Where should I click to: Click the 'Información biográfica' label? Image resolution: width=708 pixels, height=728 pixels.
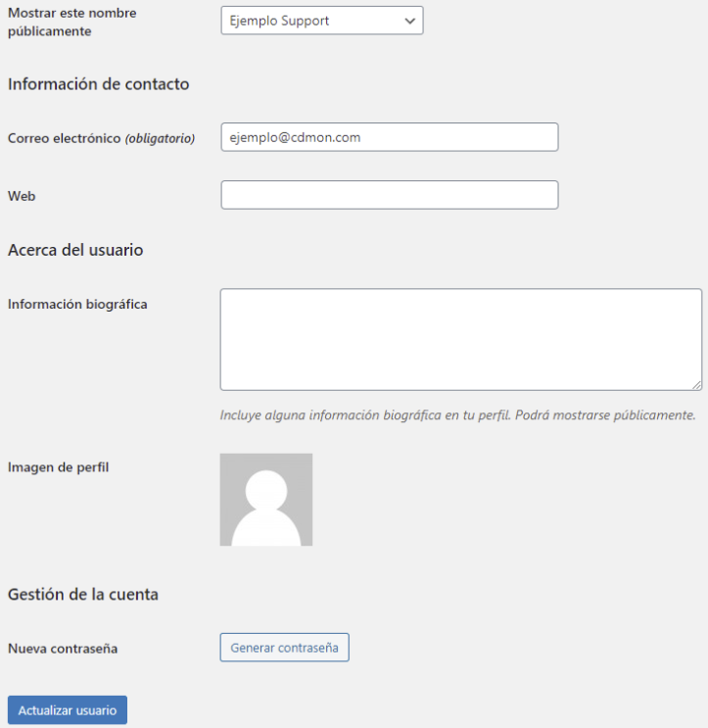click(x=77, y=304)
